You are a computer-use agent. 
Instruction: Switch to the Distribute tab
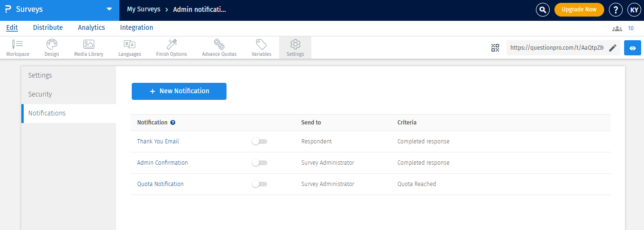click(x=48, y=27)
